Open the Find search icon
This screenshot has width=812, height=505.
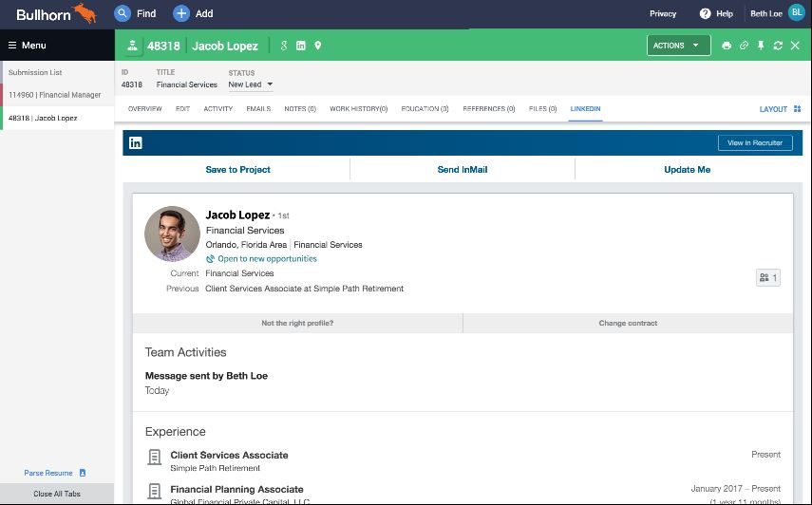(x=123, y=13)
